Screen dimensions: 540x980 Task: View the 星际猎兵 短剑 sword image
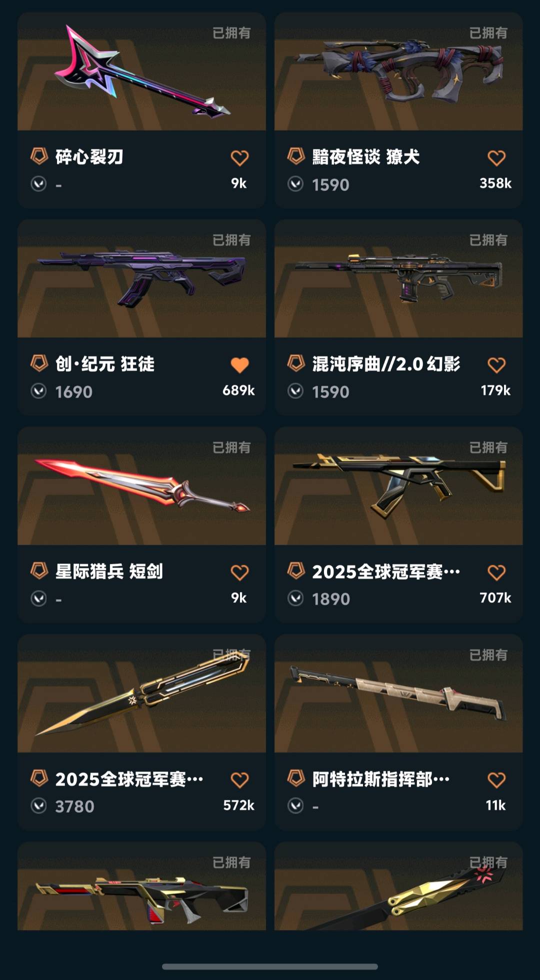[141, 486]
